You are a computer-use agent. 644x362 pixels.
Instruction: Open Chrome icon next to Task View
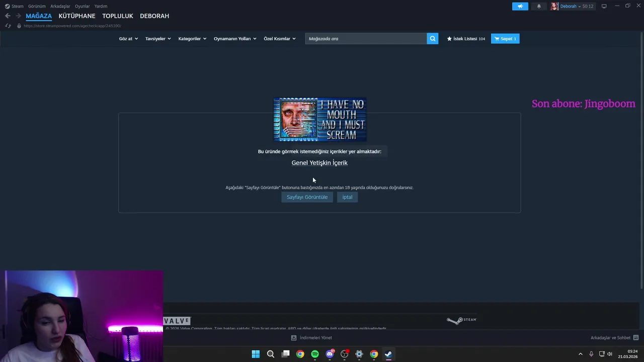(x=300, y=354)
